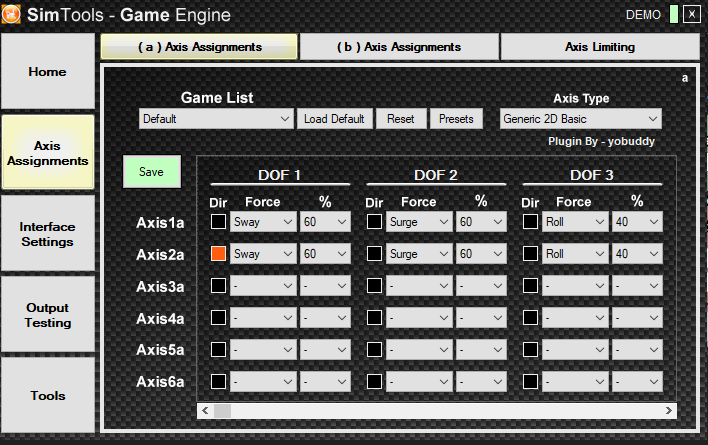Toggle Axis3a DOF 2 Dir box
Viewport: 708px width, 445px height.
[x=374, y=286]
